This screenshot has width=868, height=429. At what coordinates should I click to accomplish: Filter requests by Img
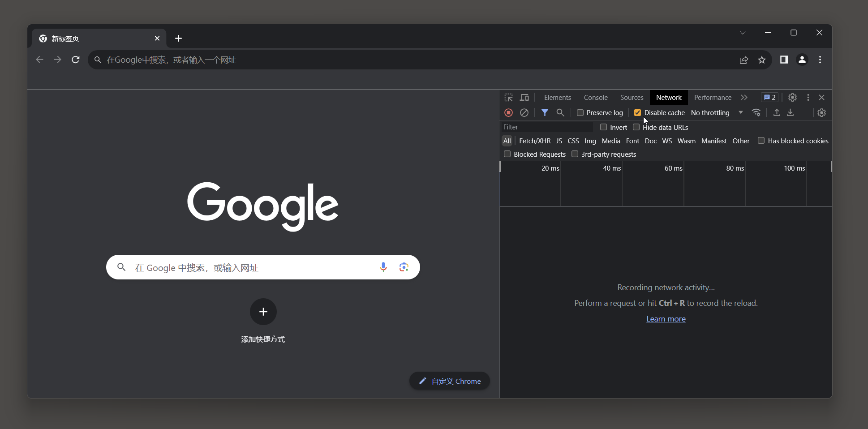point(590,141)
